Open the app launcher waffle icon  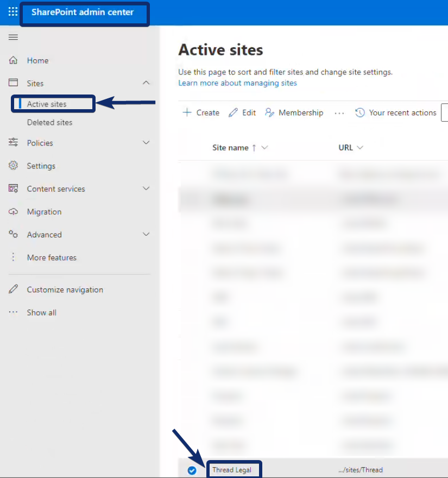pyautogui.click(x=13, y=11)
